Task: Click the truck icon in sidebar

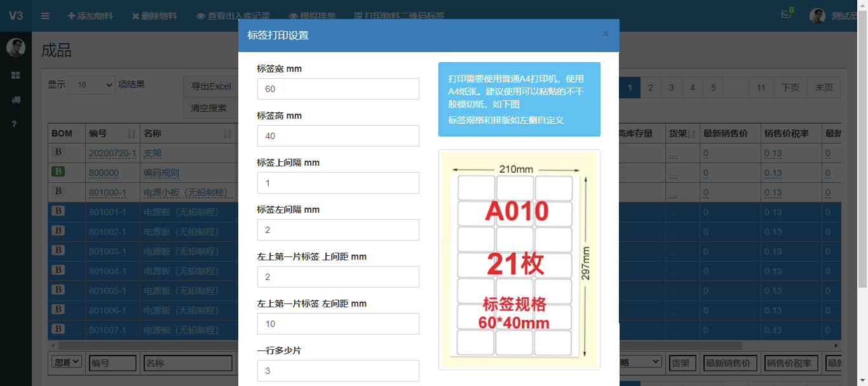Action: coord(16,100)
